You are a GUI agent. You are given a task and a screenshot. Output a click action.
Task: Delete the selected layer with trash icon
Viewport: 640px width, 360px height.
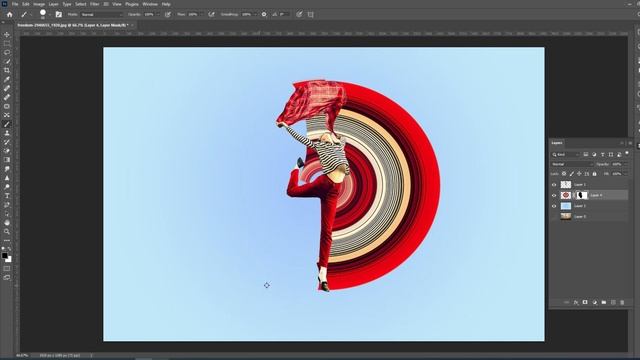pos(622,302)
